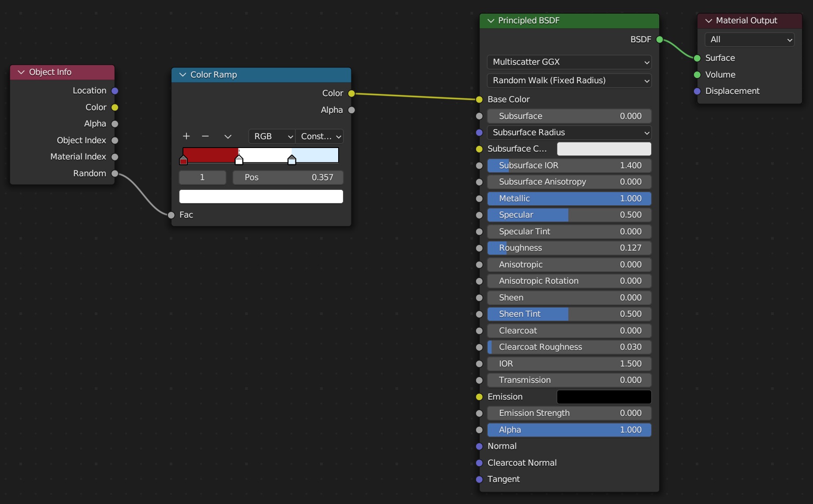Click the Displacement input socket
Screen dimensions: 813x504
point(697,91)
